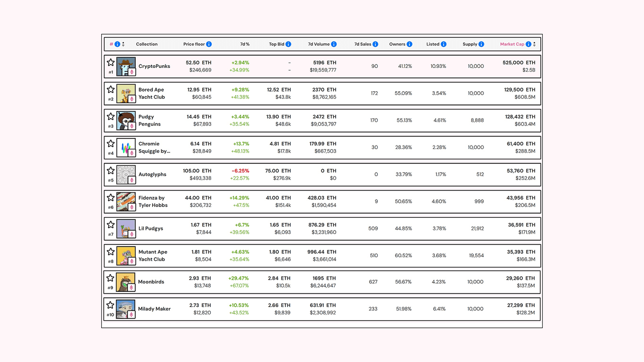
Task: Click Autoglyphs -6.25% change value
Action: tap(240, 171)
